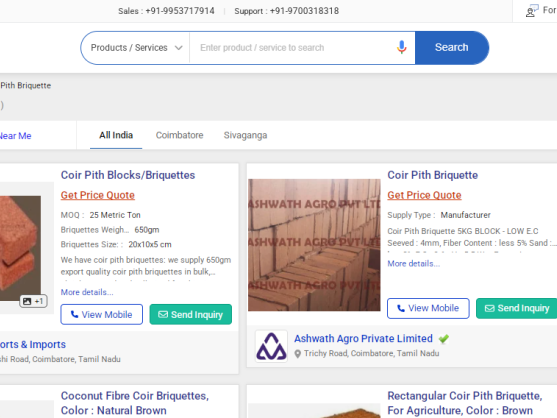Screen dimensions: 557x418
Task: Click Get Price Quote for Coir Pith Briquette
Action: [x=424, y=195]
